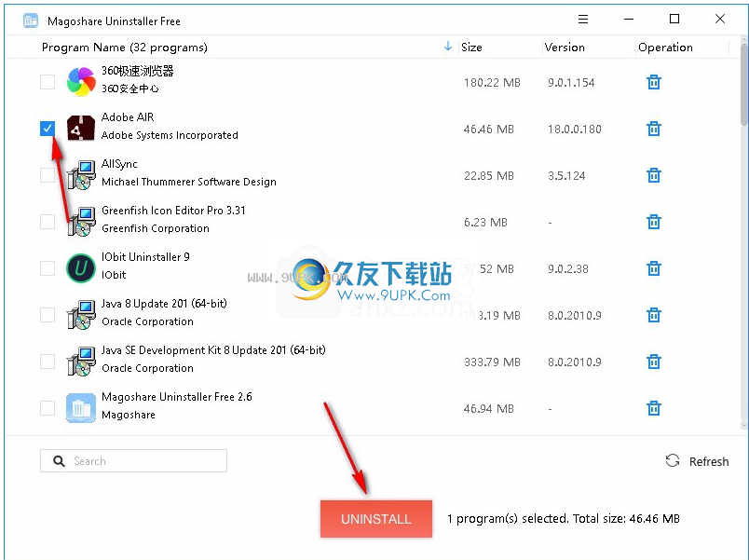Toggle sort arrow beside Program Name header
Viewport: 749px width, 560px height.
pos(447,47)
